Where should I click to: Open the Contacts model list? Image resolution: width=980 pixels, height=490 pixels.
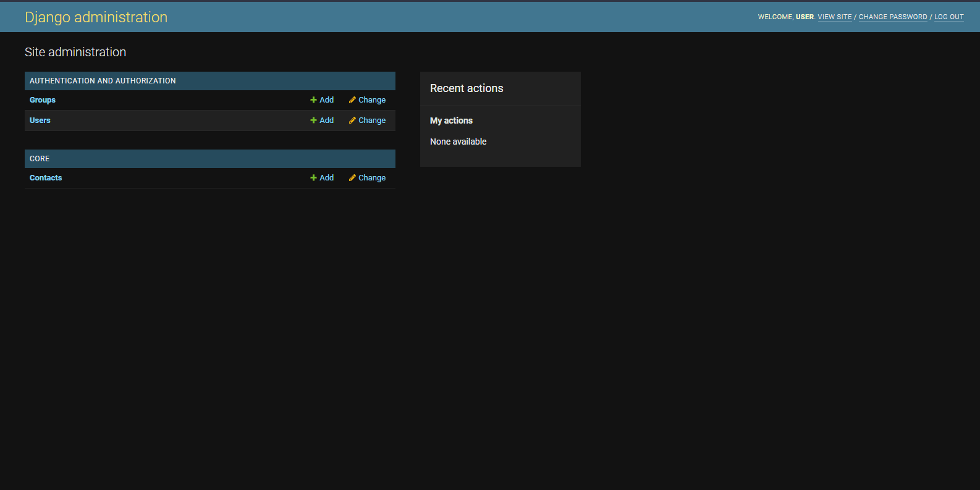click(x=46, y=178)
